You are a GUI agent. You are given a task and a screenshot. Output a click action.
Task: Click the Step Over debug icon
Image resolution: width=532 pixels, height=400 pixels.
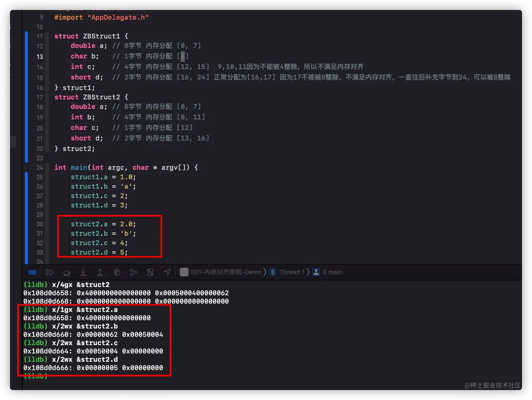coord(66,272)
